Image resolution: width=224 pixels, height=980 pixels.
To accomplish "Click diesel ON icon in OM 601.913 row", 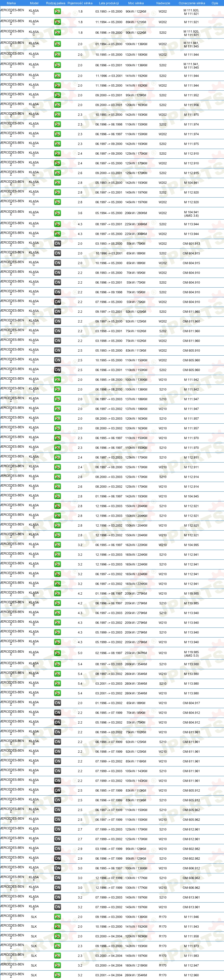I will tap(58, 244).
